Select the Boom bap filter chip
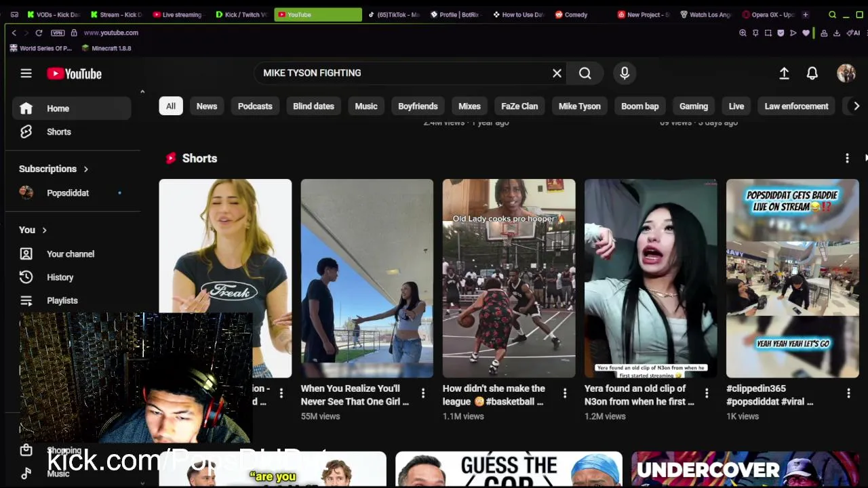The width and height of the screenshot is (868, 488). pos(640,106)
